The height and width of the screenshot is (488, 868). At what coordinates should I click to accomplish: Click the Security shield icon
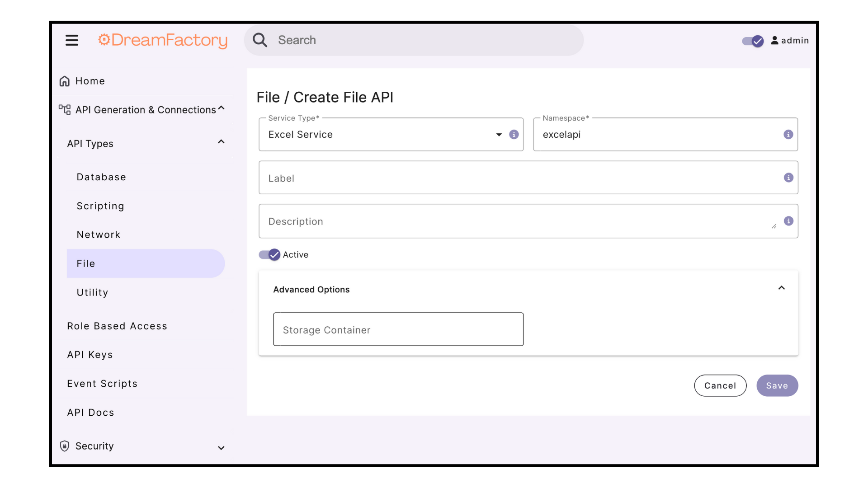(64, 446)
